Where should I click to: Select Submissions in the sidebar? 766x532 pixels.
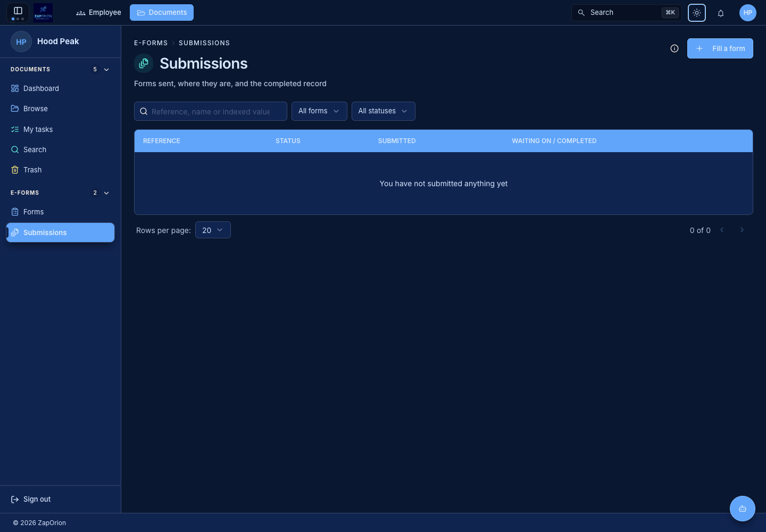pyautogui.click(x=60, y=232)
